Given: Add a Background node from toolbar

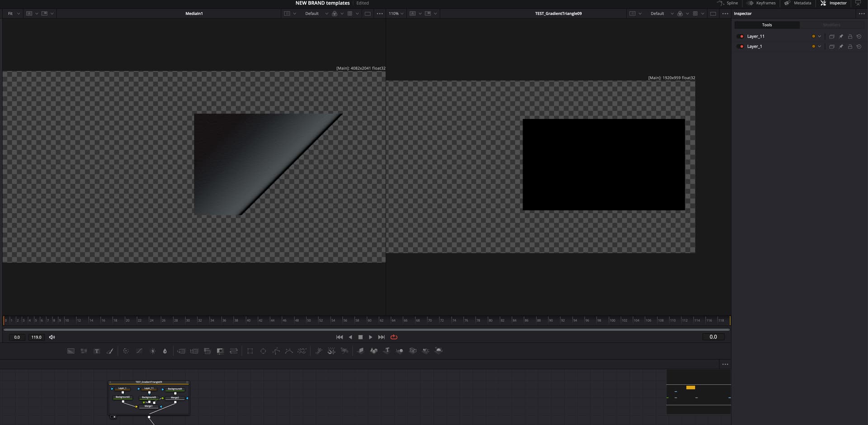Looking at the screenshot, I should click(x=71, y=351).
